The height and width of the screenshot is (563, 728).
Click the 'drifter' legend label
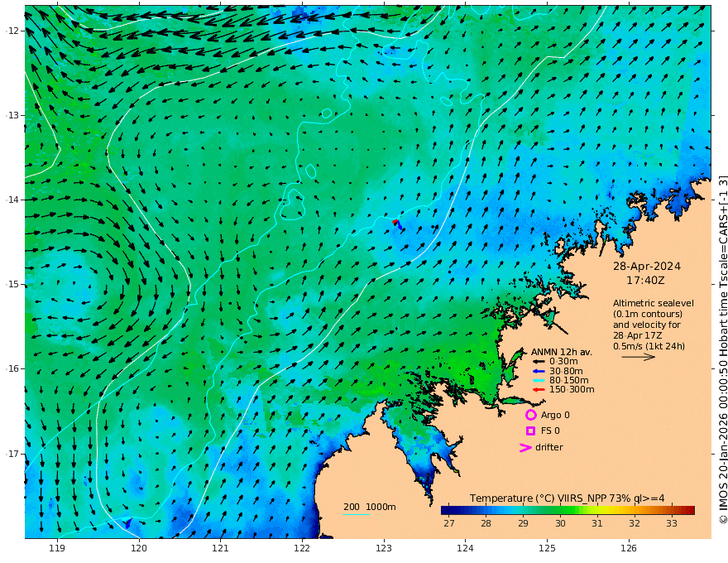548,447
